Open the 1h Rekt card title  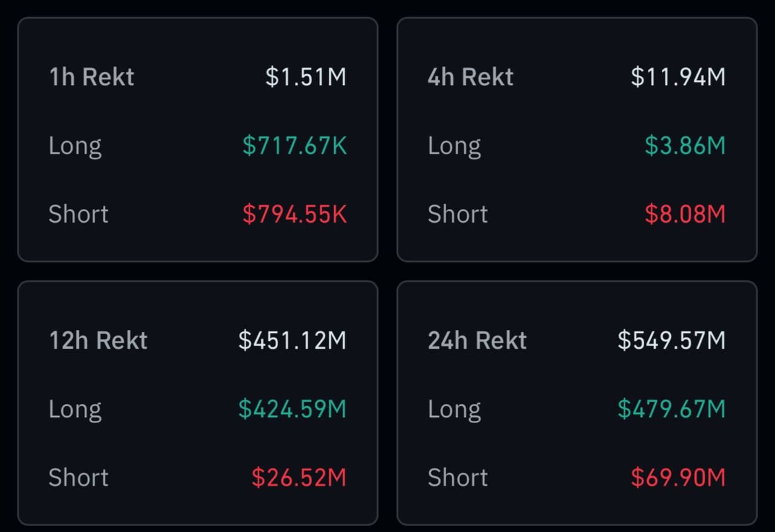(91, 77)
